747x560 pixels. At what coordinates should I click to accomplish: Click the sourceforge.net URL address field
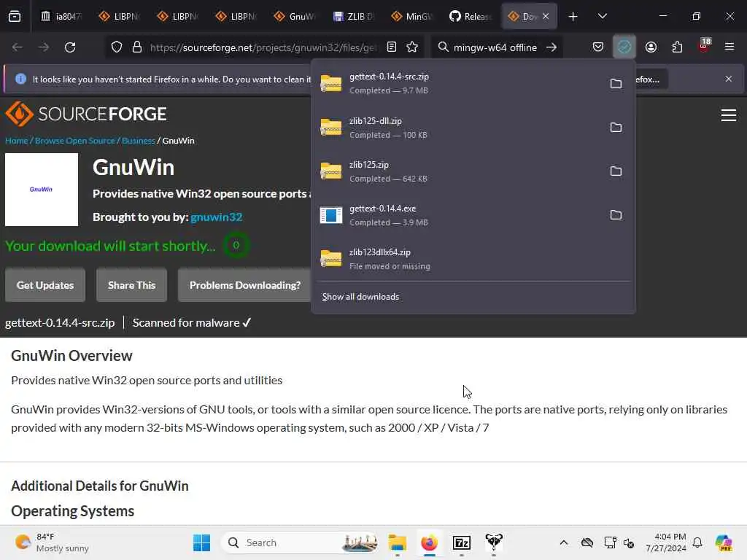pyautogui.click(x=263, y=47)
